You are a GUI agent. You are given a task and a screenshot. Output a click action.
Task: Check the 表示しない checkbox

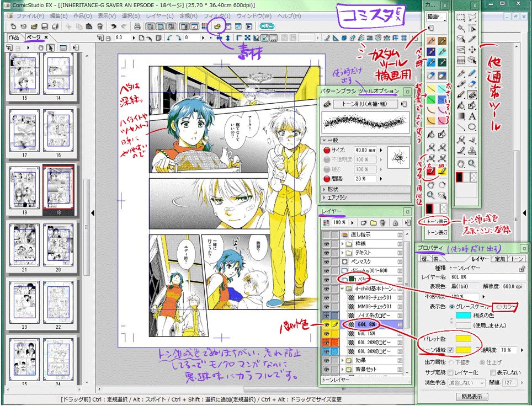click(493, 373)
